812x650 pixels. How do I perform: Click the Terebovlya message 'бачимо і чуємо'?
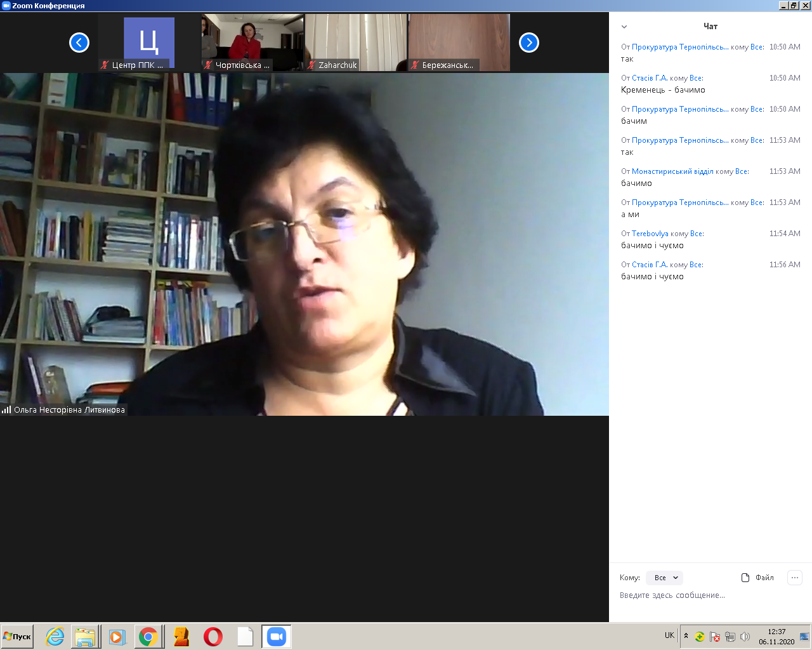(x=652, y=246)
